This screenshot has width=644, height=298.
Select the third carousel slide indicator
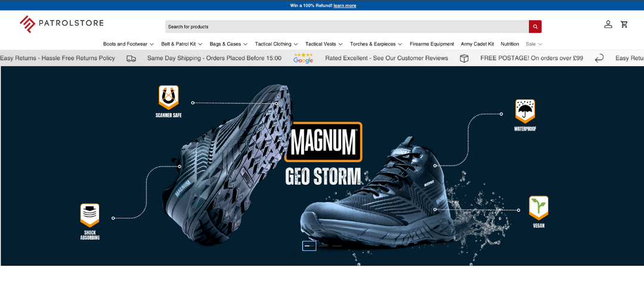337,246
